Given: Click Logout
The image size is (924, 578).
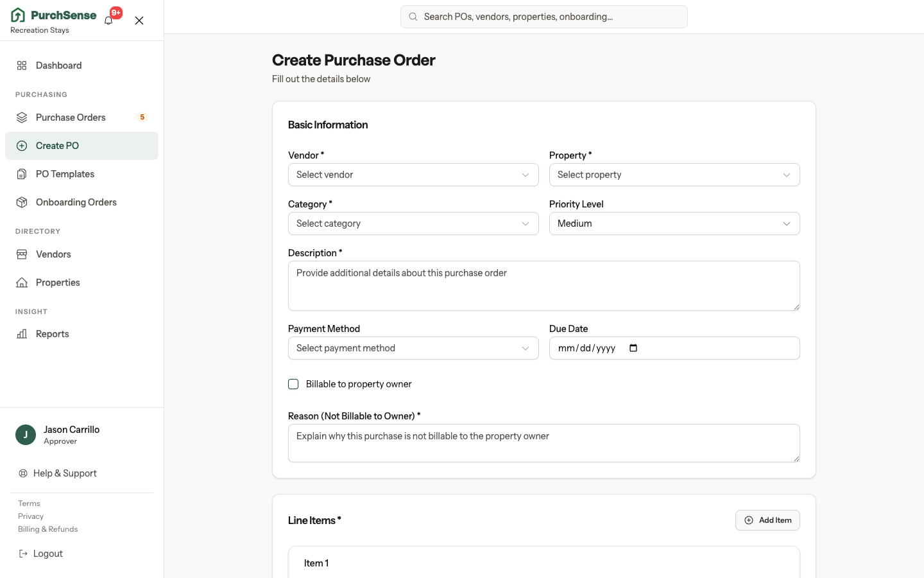Looking at the screenshot, I should click(x=48, y=554).
